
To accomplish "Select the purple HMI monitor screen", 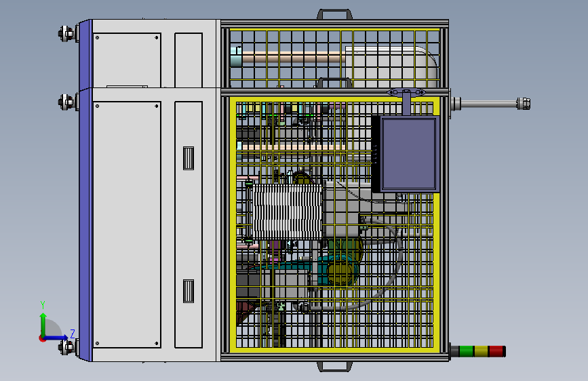I will [x=409, y=154].
